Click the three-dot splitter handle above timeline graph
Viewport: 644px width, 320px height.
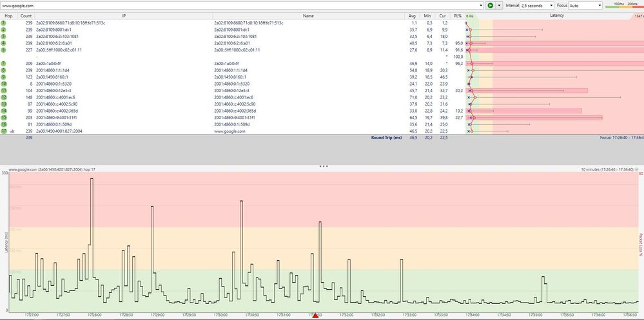[323, 166]
